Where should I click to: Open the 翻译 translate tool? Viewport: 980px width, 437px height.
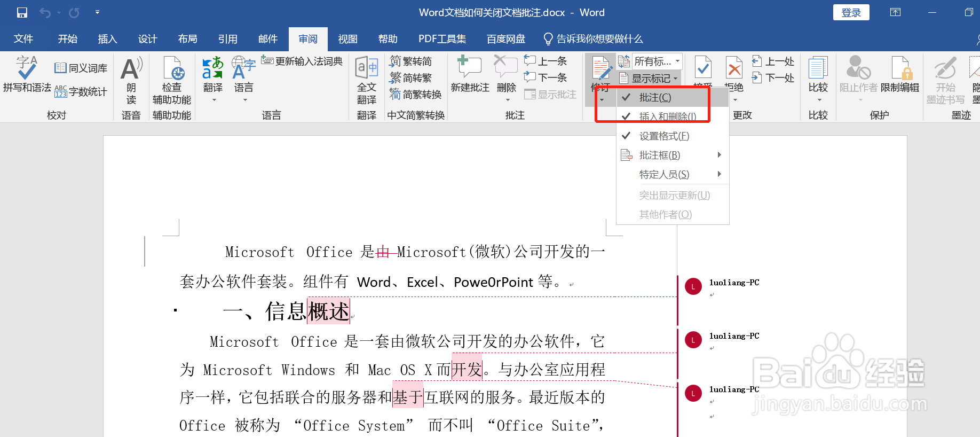pos(212,75)
